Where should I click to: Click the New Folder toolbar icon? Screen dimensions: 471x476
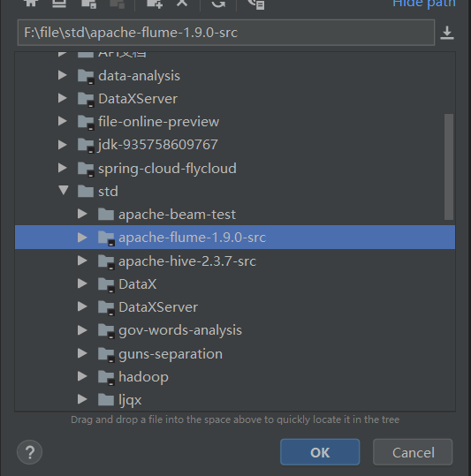[x=155, y=4]
